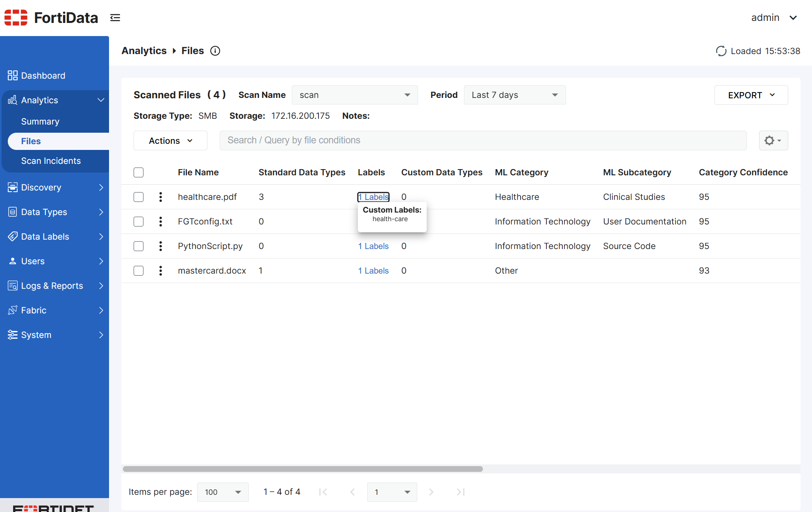
Task: Go to last page pagination icon
Action: [461, 492]
